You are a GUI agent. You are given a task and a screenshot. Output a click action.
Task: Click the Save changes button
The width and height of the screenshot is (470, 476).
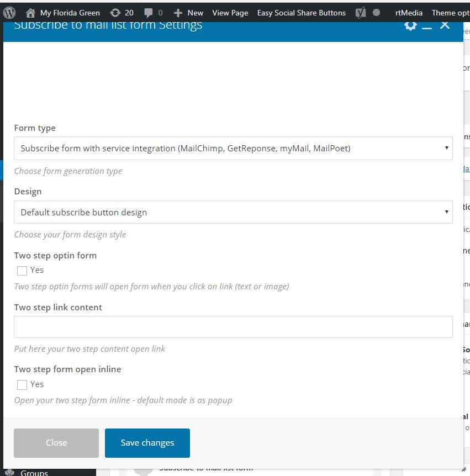[147, 443]
